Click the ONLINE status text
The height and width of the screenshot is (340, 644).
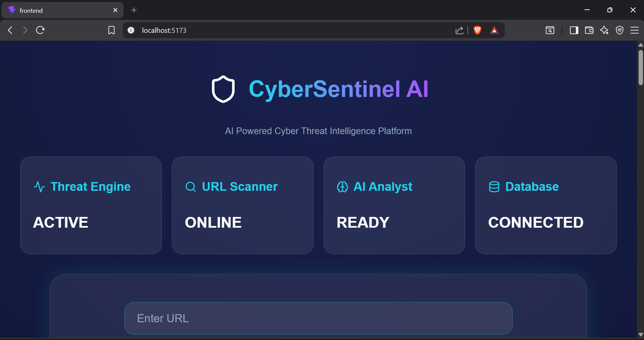[x=213, y=222]
